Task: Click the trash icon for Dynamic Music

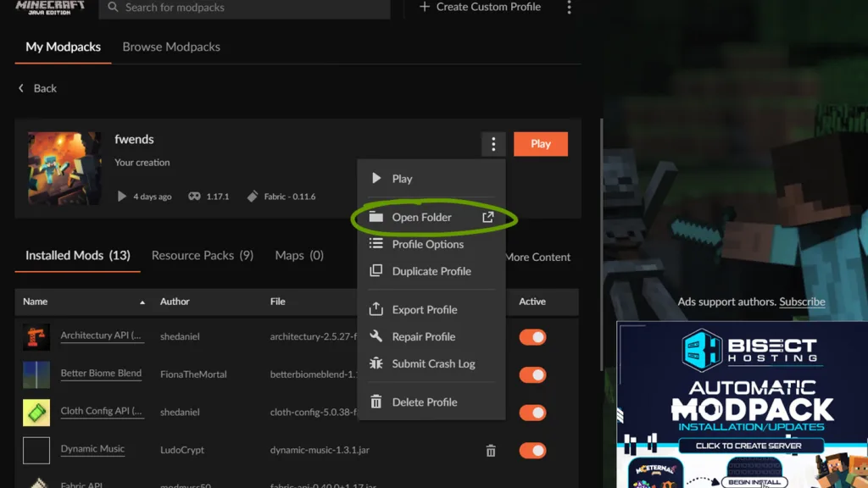Action: [491, 451]
